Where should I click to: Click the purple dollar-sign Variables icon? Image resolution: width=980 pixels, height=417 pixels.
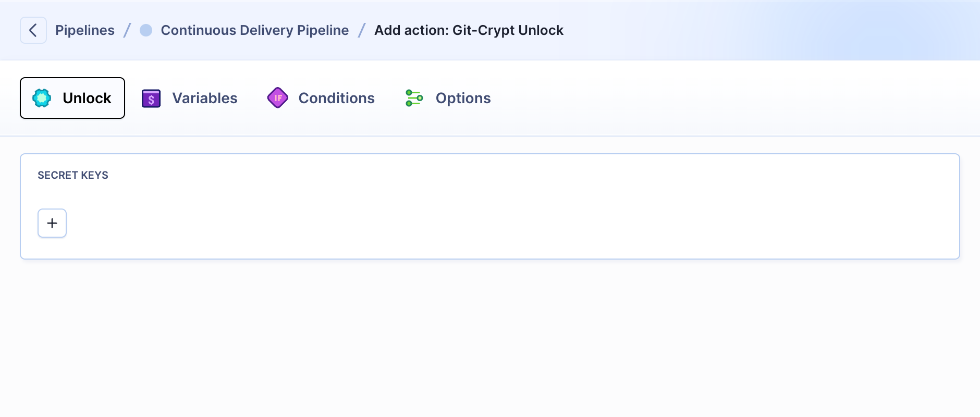[151, 98]
